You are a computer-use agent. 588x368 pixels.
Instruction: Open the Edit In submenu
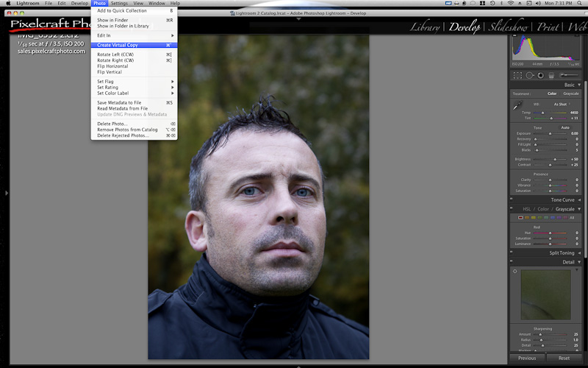[135, 35]
